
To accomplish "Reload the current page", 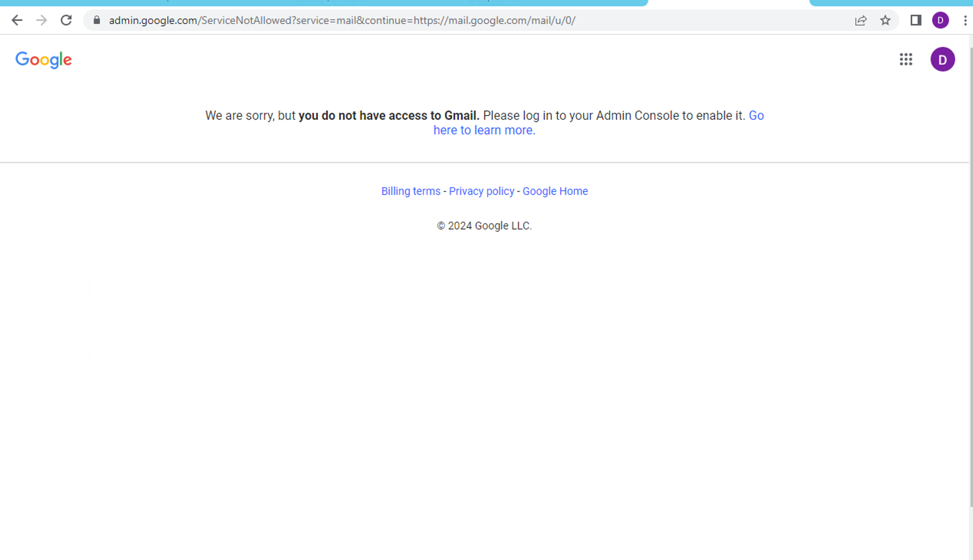I will click(x=66, y=20).
